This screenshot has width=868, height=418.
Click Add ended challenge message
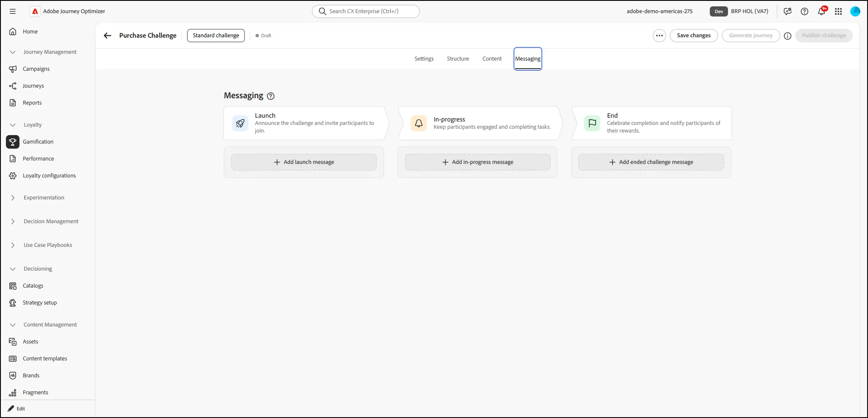[651, 162]
